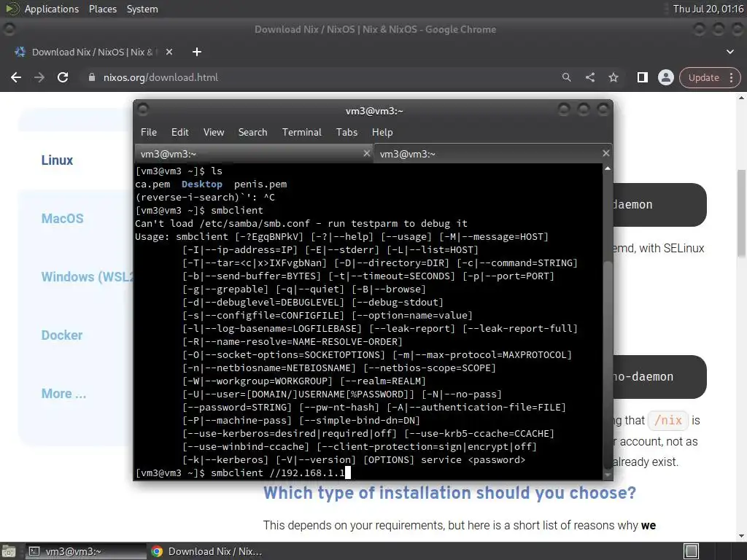The height and width of the screenshot is (560, 747).
Task: Click the clock Thu Jul 20, 01:16
Action: (x=708, y=9)
